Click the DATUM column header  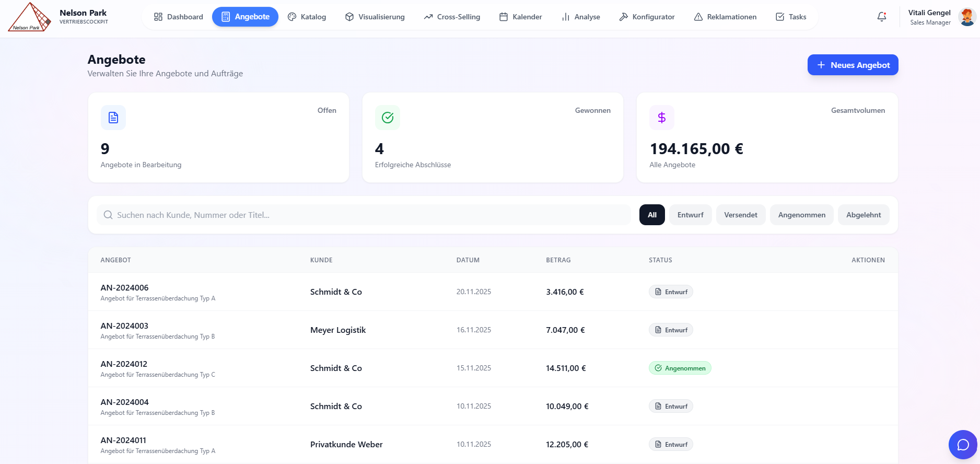click(x=468, y=260)
